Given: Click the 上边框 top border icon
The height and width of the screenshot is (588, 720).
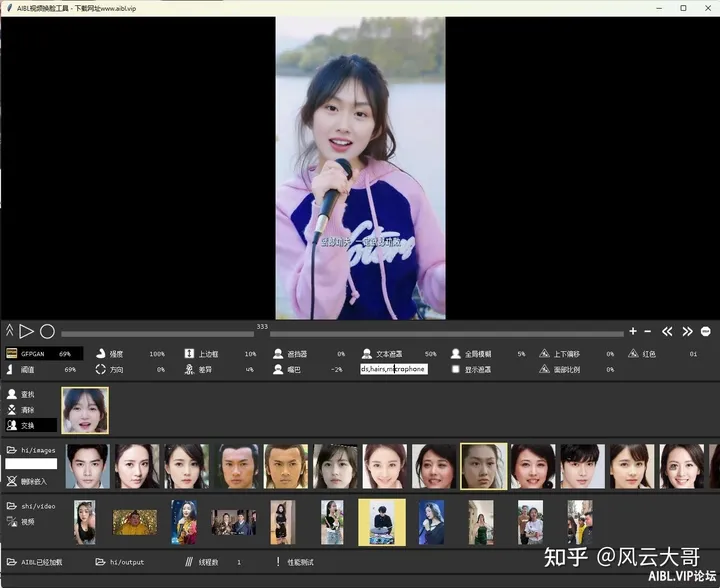Looking at the screenshot, I should pos(189,353).
